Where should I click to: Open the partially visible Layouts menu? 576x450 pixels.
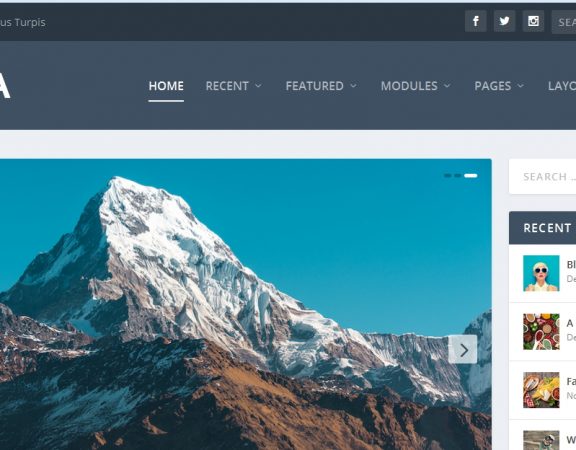[562, 86]
